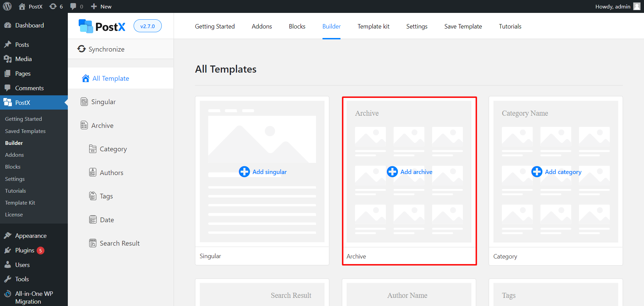Click the plus icon for Add category
The image size is (644, 306).
point(536,172)
